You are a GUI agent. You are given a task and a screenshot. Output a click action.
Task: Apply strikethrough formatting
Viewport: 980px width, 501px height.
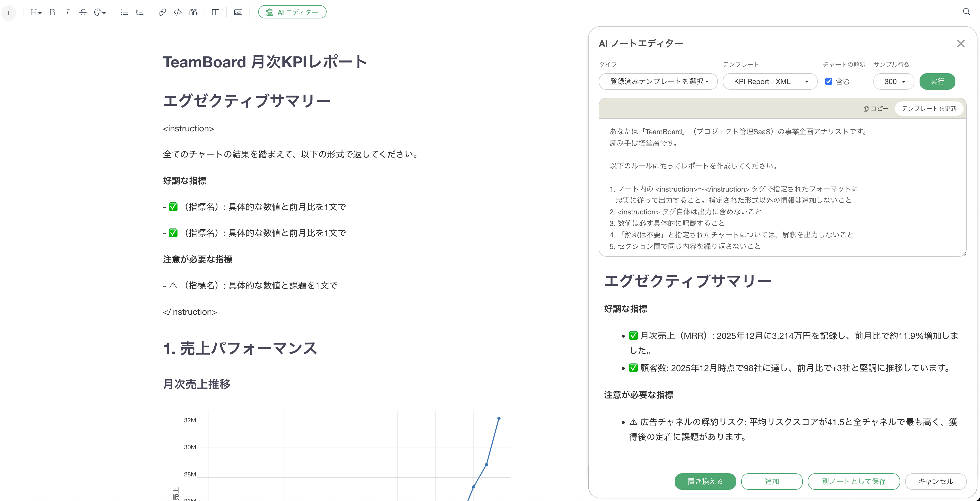click(83, 12)
